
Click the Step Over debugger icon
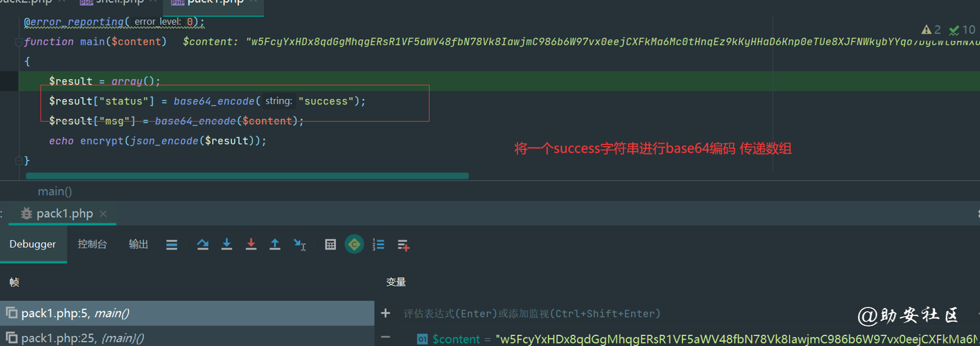click(202, 245)
